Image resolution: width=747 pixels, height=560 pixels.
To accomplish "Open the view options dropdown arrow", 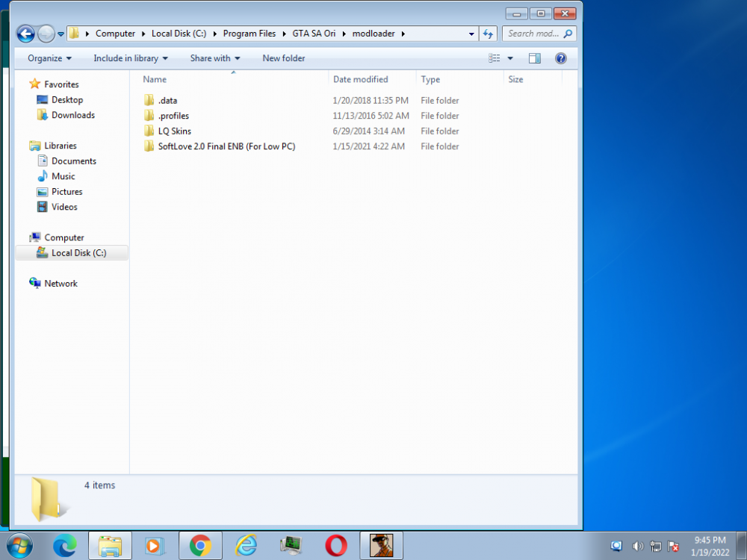I will coord(510,58).
